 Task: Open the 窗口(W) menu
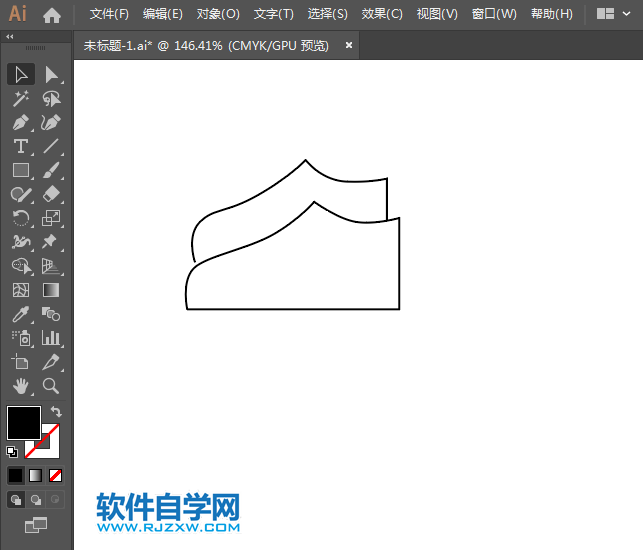(494, 14)
